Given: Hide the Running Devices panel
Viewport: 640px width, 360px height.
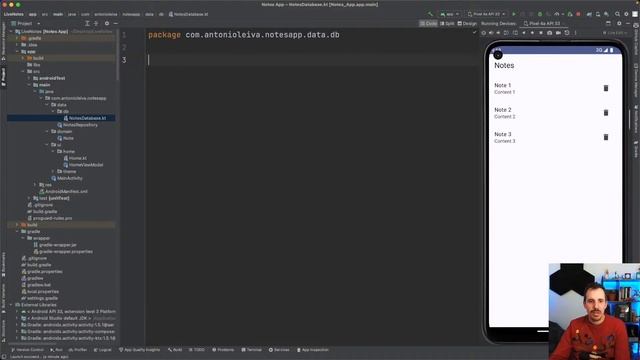Looking at the screenshot, I should point(628,23).
